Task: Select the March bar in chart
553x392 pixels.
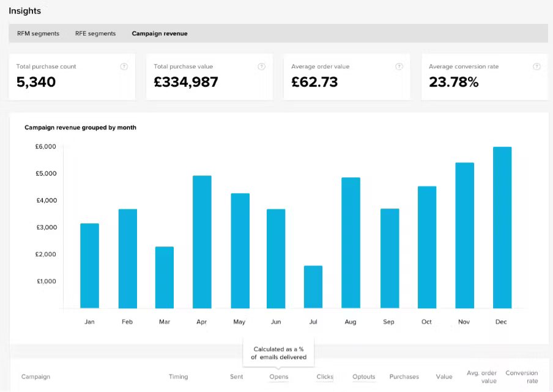Action: (x=165, y=277)
